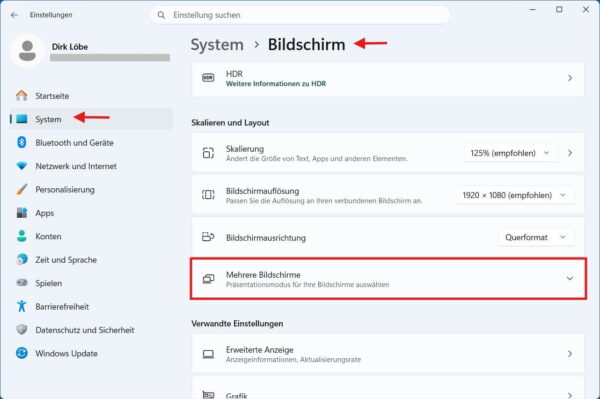Click the Personalisierung brush icon
The image size is (600, 399).
pos(22,189)
